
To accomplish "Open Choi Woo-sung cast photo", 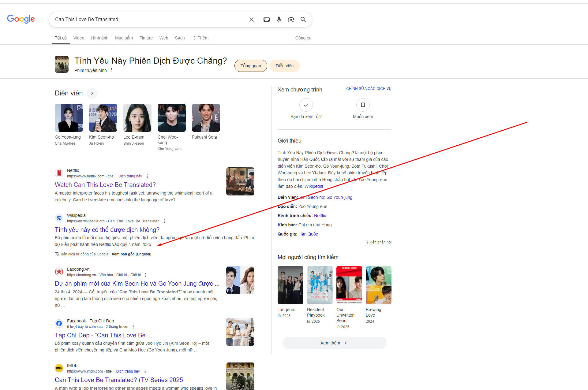I will coord(172,118).
